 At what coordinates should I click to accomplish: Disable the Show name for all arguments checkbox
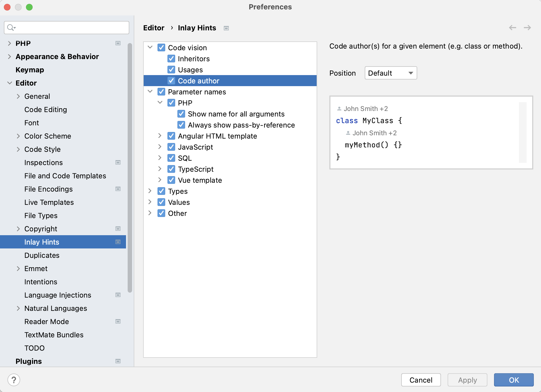[182, 114]
